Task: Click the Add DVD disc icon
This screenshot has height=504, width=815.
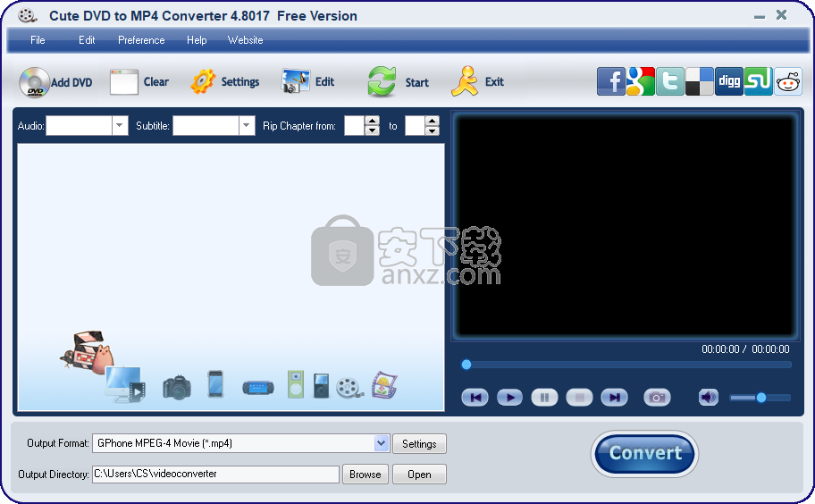Action: tap(34, 82)
